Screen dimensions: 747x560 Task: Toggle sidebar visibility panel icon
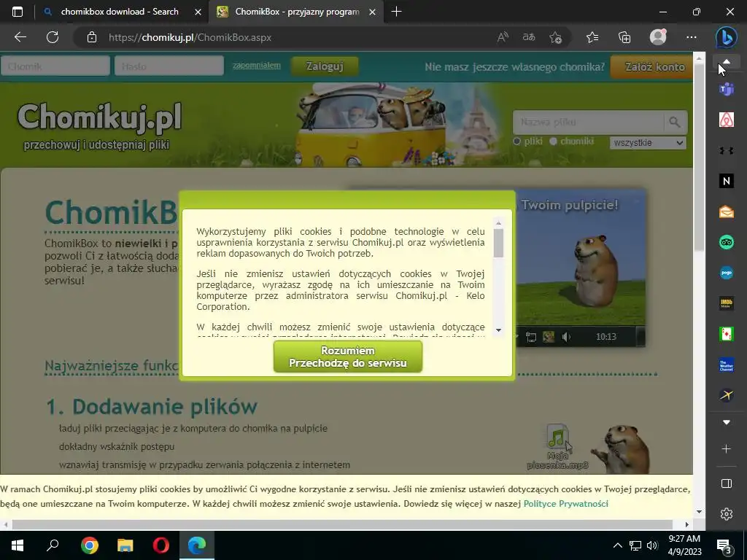tap(727, 483)
